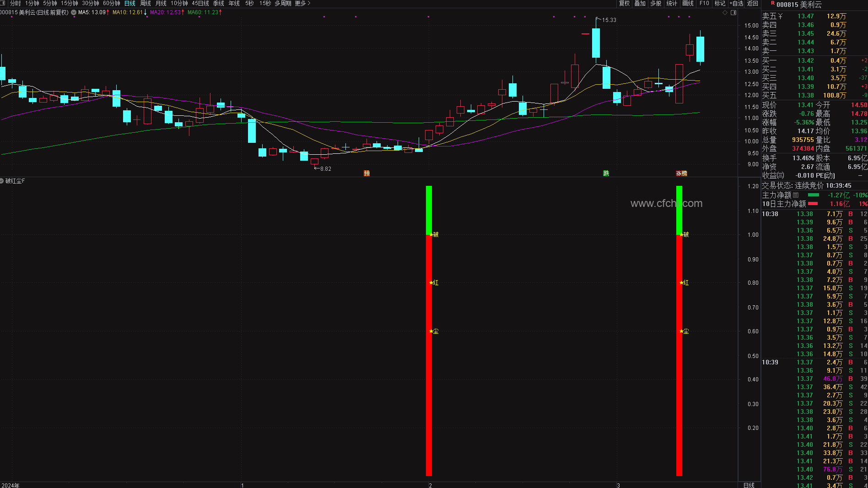The width and height of the screenshot is (868, 488).
Task: Click the first 红 star signal marker
Action: pos(434,282)
